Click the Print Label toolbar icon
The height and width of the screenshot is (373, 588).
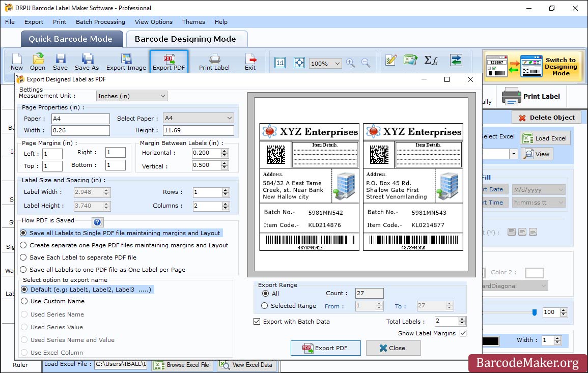coord(214,62)
